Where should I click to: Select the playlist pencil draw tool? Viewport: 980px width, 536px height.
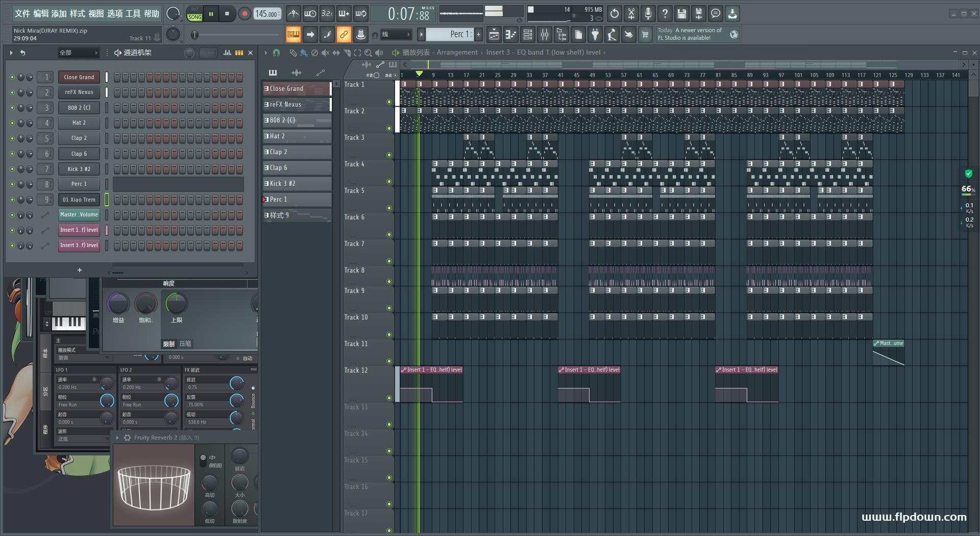point(293,53)
